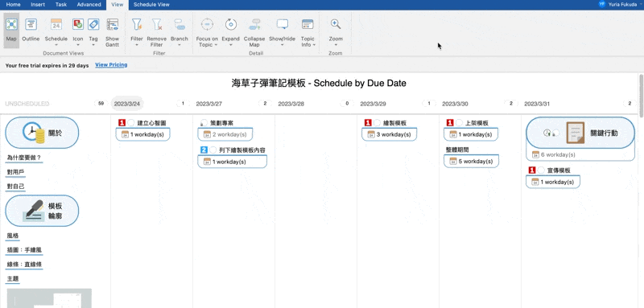Click Collapse Map icon
The width and height of the screenshot is (644, 308).
(254, 25)
